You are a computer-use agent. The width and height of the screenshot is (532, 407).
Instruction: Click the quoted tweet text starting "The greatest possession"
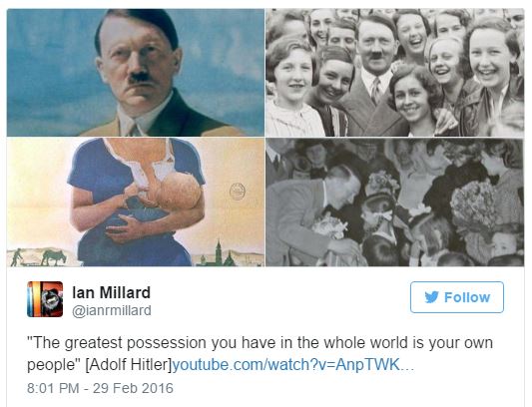[260, 354]
